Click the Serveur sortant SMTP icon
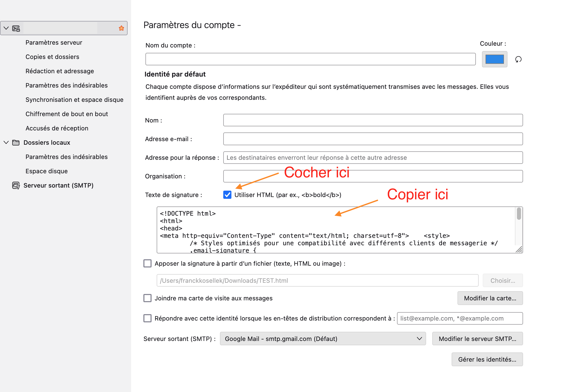The height and width of the screenshot is (392, 570). click(x=16, y=185)
